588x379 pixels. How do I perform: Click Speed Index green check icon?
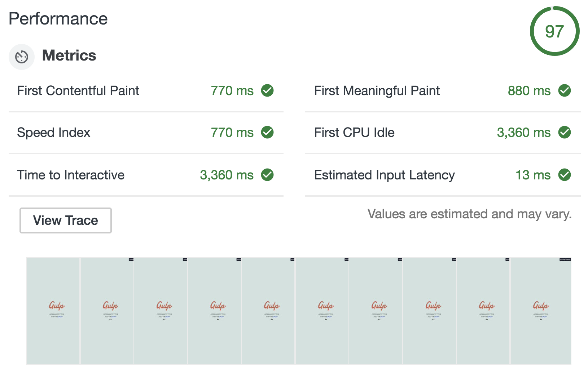coord(267,133)
